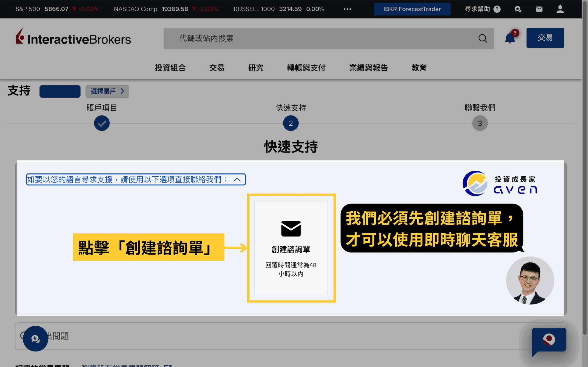Click the 創建諮詢單 card
This screenshot has height=367, width=588.
(291, 247)
